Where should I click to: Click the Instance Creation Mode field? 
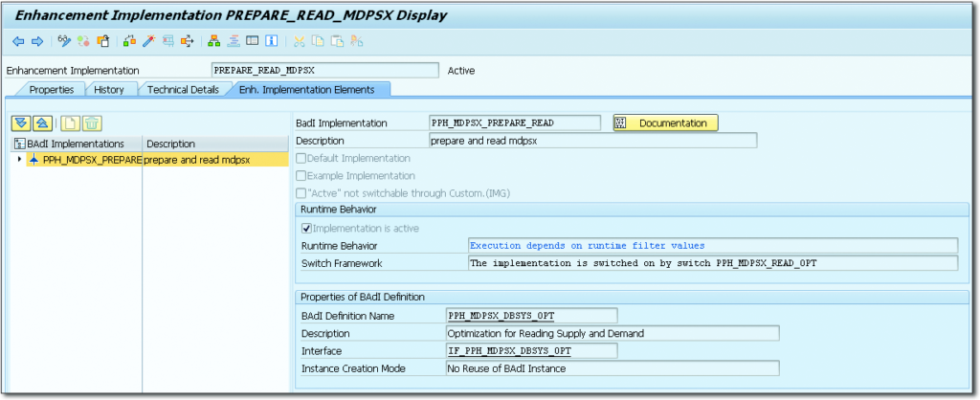[612, 368]
